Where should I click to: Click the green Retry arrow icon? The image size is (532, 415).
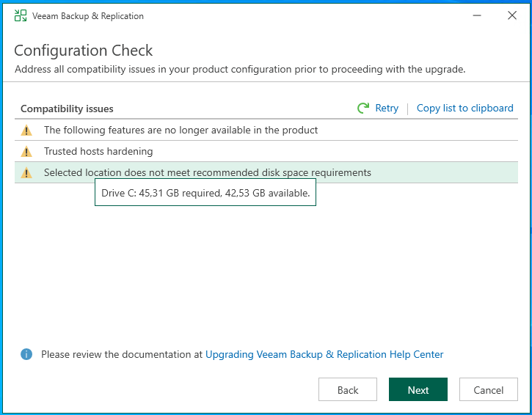tap(363, 109)
